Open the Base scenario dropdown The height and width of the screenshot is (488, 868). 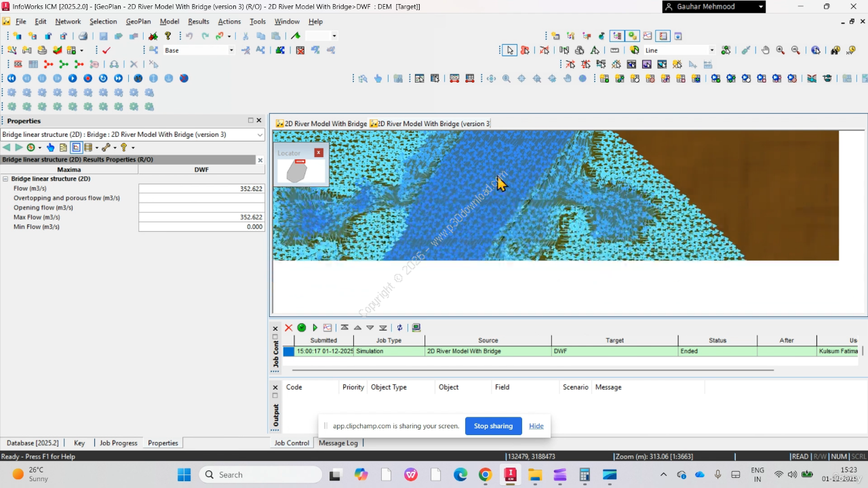point(231,50)
